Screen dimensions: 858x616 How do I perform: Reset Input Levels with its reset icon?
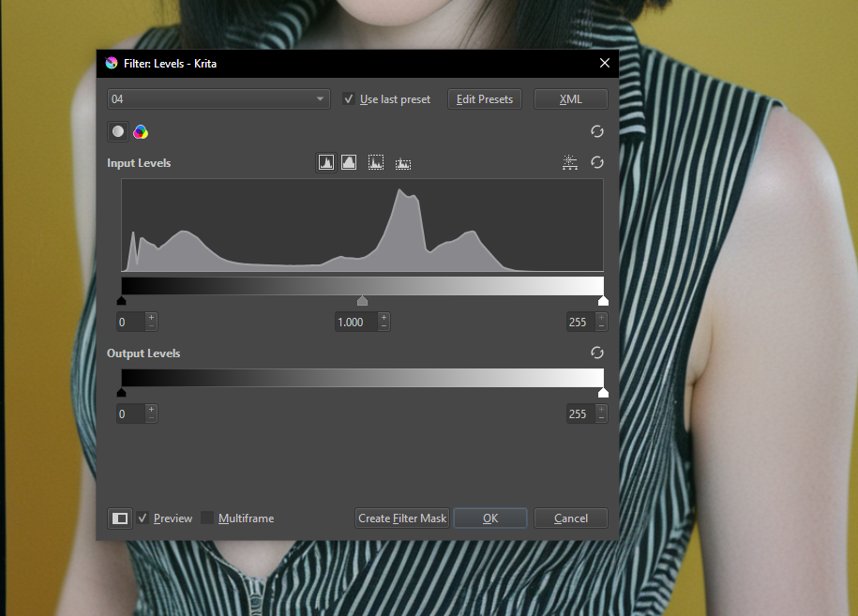coord(597,162)
